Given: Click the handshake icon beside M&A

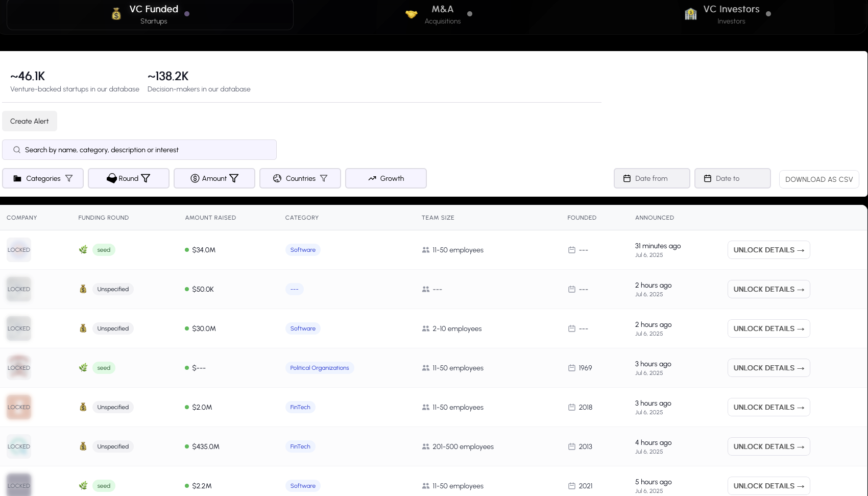Looking at the screenshot, I should (x=412, y=14).
